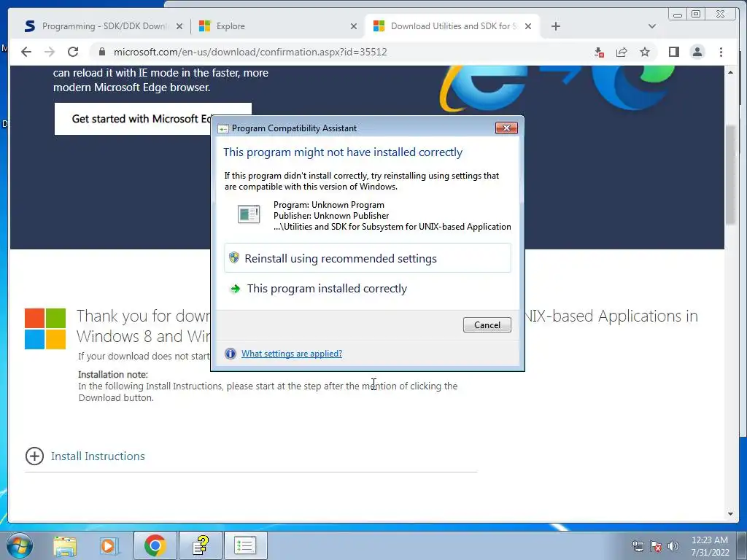The height and width of the screenshot is (560, 747).
Task: Close the Explore tab
Action: click(354, 26)
